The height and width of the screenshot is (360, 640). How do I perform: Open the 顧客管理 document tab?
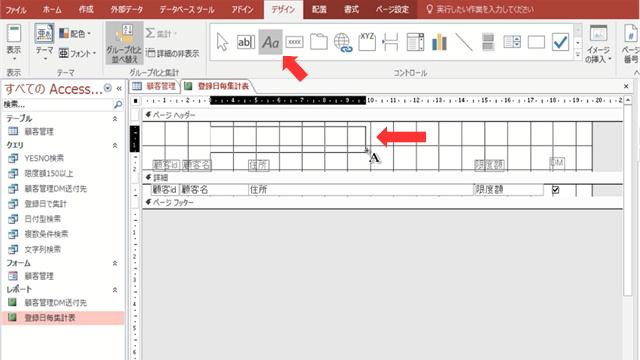tap(155, 86)
